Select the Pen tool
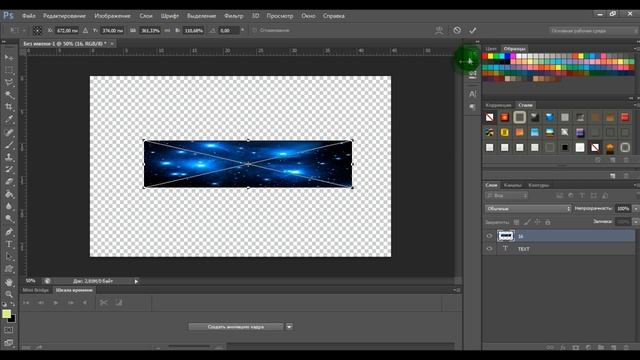 pyautogui.click(x=9, y=232)
